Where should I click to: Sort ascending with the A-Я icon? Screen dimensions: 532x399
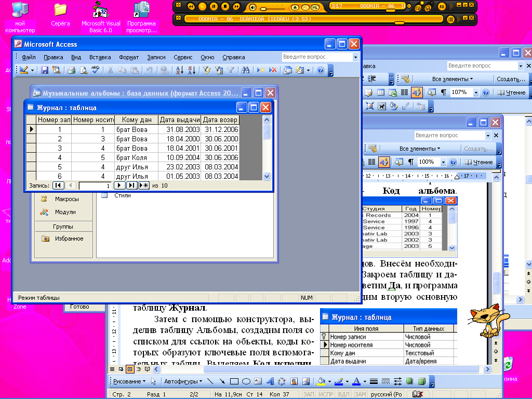pyautogui.click(x=180, y=70)
